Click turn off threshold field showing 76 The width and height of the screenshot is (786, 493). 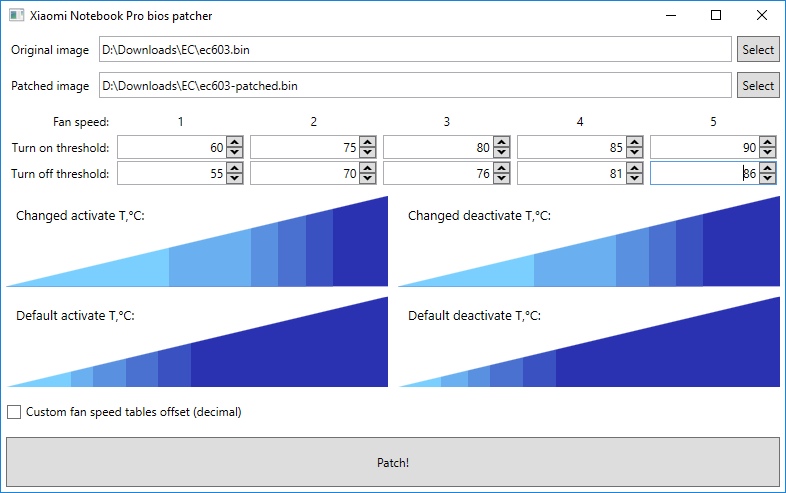[439, 174]
